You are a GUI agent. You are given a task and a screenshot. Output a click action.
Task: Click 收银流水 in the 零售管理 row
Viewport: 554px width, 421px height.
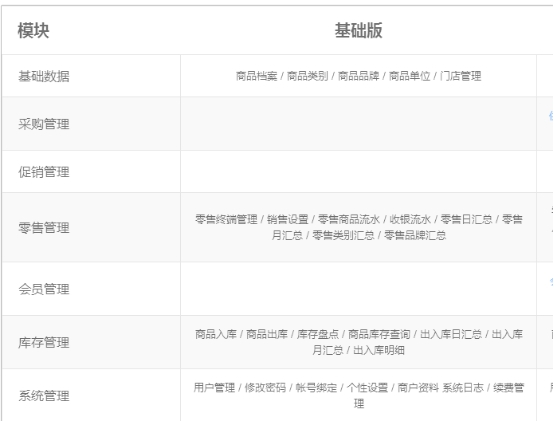[410, 219]
